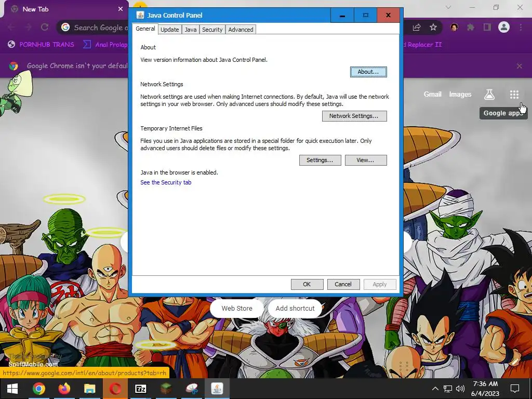Open 7-Zip from the taskbar

(x=140, y=389)
